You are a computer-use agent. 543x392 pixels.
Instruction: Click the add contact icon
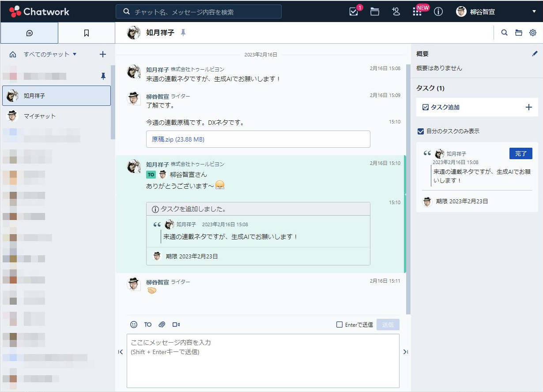click(396, 12)
